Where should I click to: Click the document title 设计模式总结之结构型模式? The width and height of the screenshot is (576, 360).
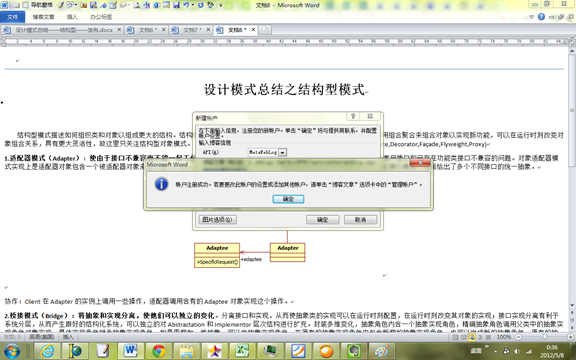[x=284, y=89]
